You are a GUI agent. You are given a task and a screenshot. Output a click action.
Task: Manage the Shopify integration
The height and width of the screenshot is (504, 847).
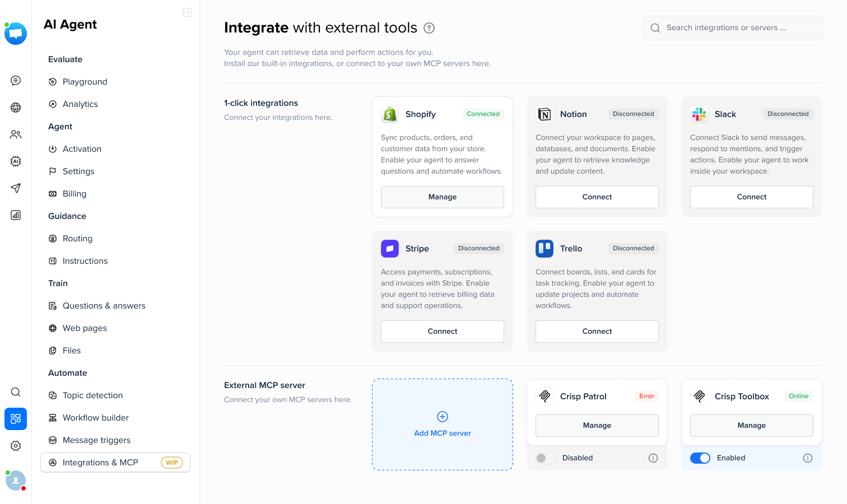tap(442, 197)
